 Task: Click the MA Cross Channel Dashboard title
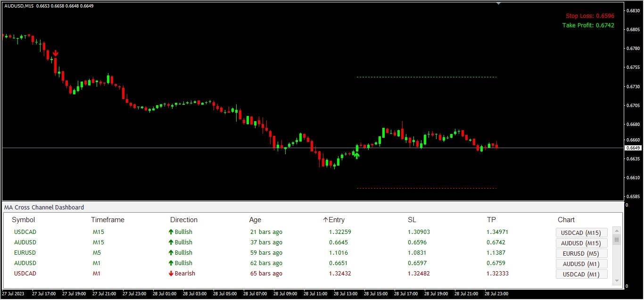coord(44,207)
